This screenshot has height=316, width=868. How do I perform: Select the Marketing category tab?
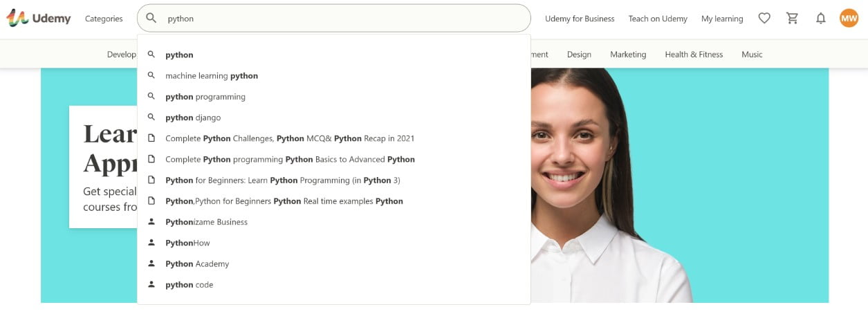pyautogui.click(x=628, y=55)
